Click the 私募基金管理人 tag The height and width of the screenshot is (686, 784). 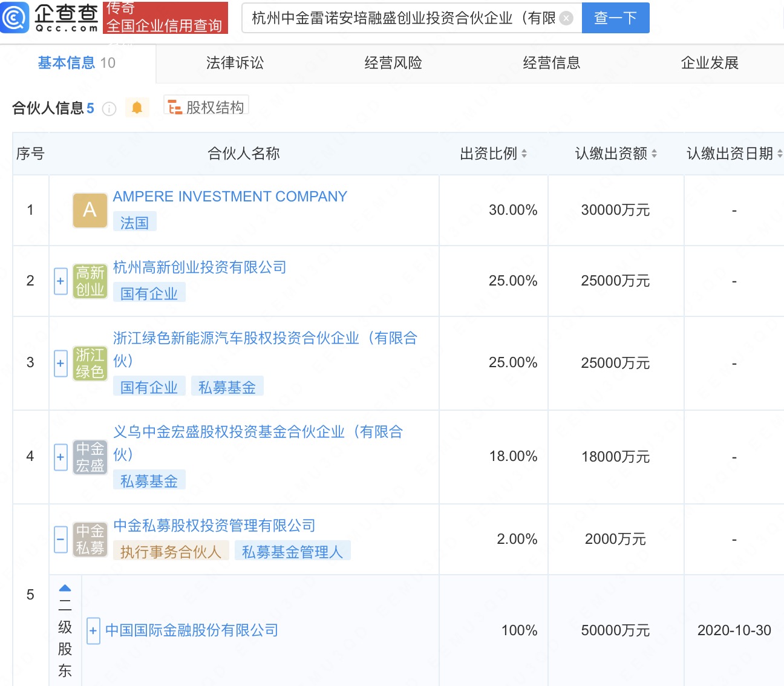point(292,552)
